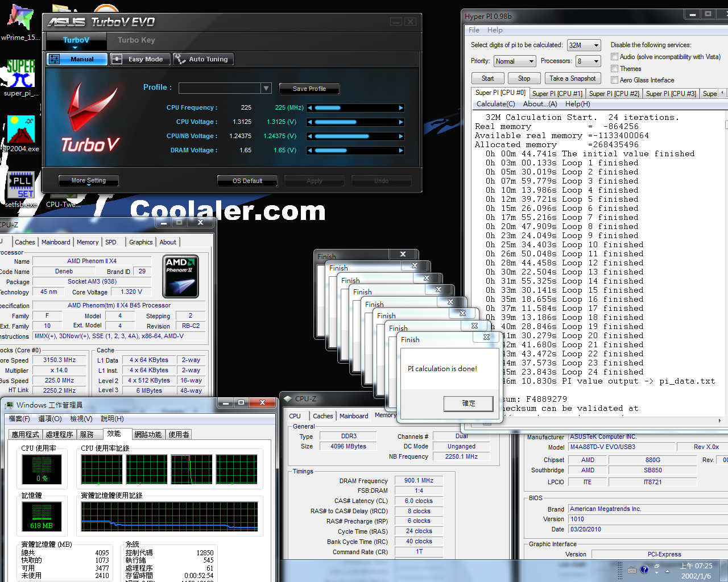Switch to 處理程序 tab in Task Manager
728x582 pixels.
coord(60,434)
